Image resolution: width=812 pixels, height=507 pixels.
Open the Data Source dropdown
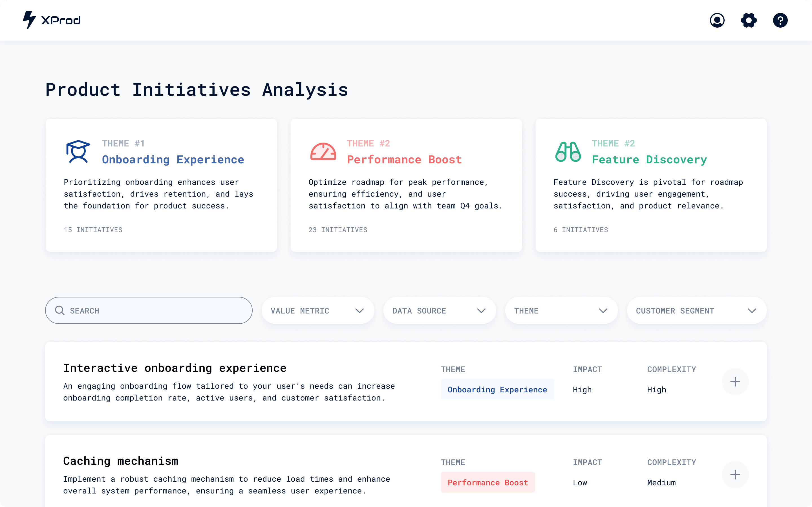(x=440, y=310)
